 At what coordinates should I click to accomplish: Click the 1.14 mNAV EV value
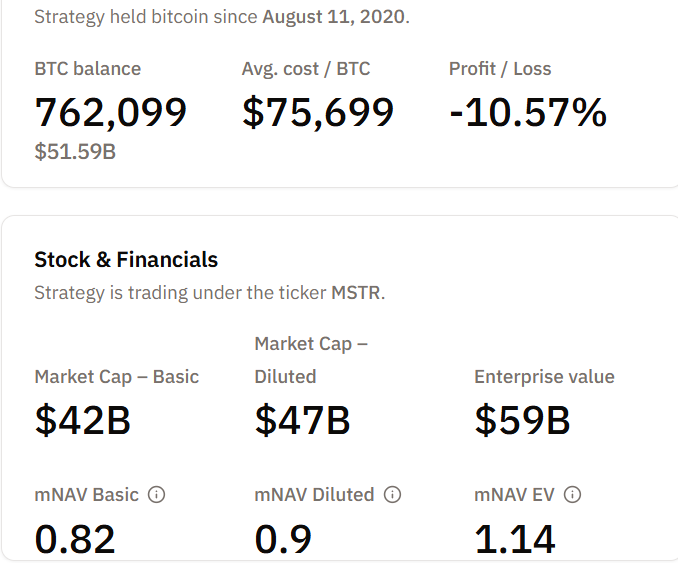click(514, 540)
